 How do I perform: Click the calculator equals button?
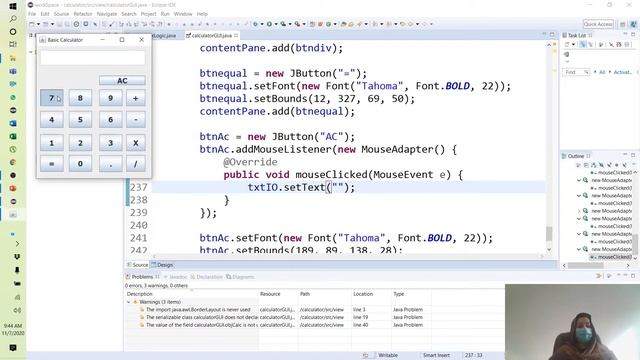click(52, 164)
